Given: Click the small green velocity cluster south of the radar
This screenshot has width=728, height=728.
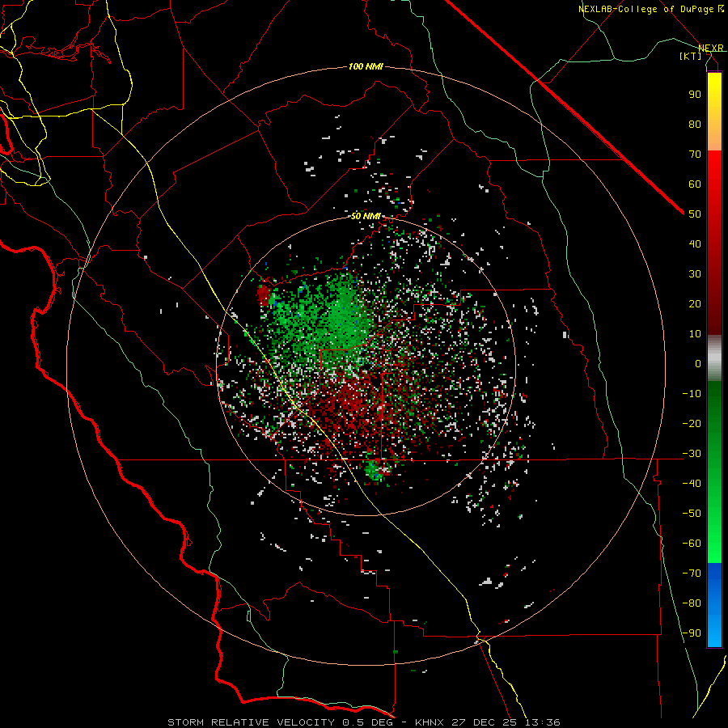Looking at the screenshot, I should [375, 471].
